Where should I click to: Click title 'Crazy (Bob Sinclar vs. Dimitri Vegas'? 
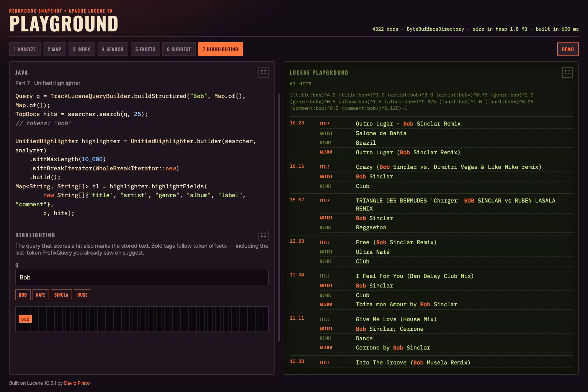449,167
